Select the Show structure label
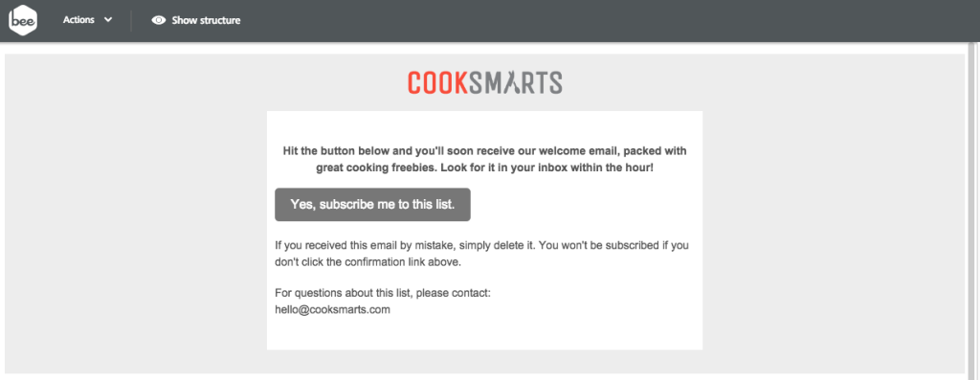 coord(207,21)
